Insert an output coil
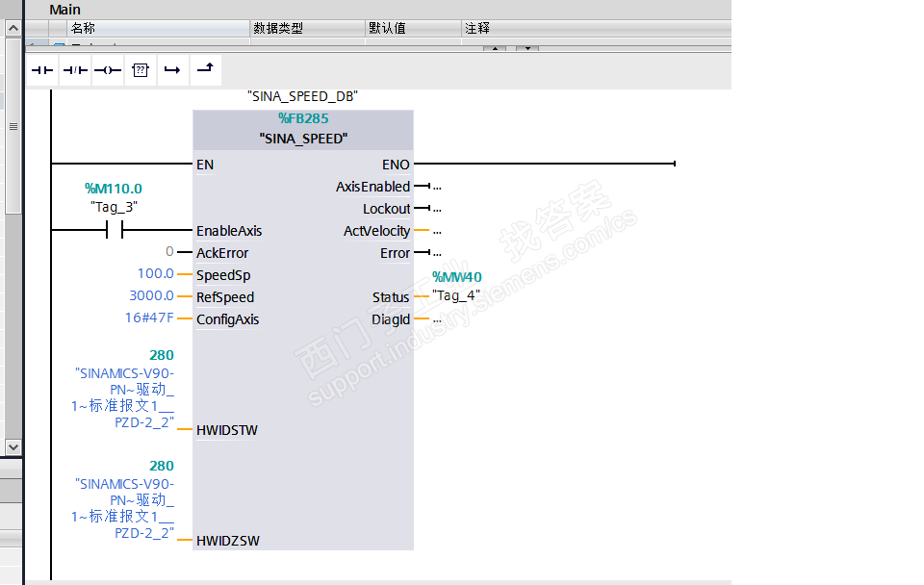Image resolution: width=924 pixels, height=585 pixels. [x=108, y=70]
